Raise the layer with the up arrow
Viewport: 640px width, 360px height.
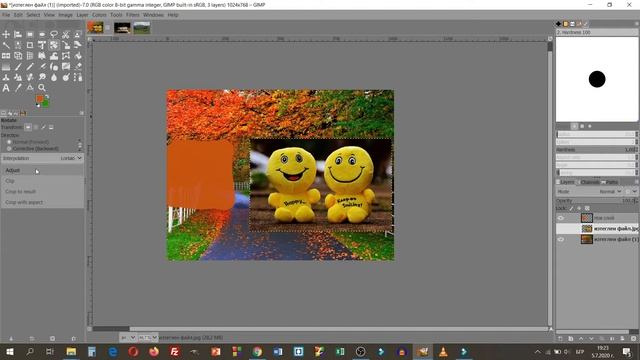coord(581,338)
